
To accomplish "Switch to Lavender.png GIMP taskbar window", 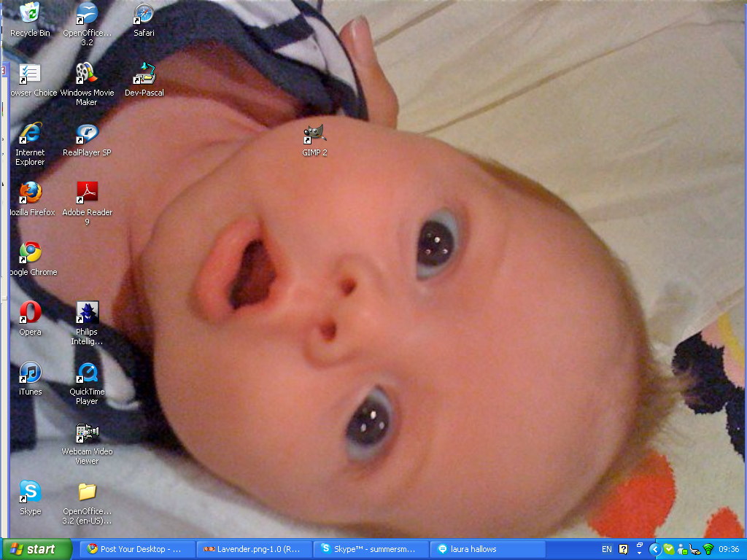I will coord(255,550).
